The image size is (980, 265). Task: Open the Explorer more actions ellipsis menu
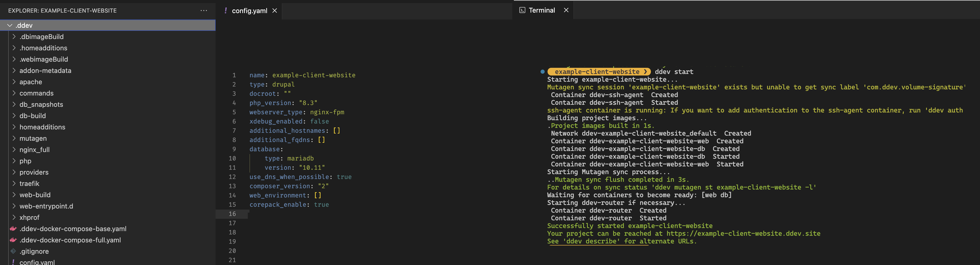(x=204, y=11)
